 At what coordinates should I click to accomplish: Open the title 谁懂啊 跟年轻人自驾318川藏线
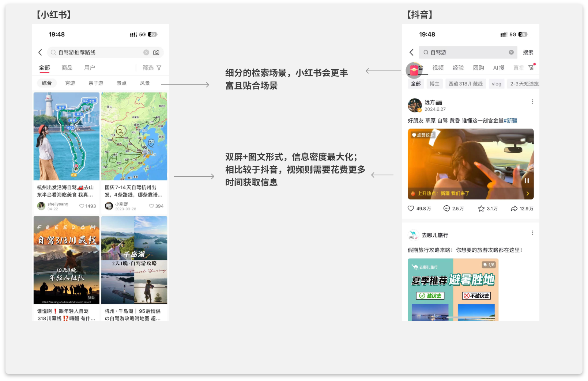(66, 315)
